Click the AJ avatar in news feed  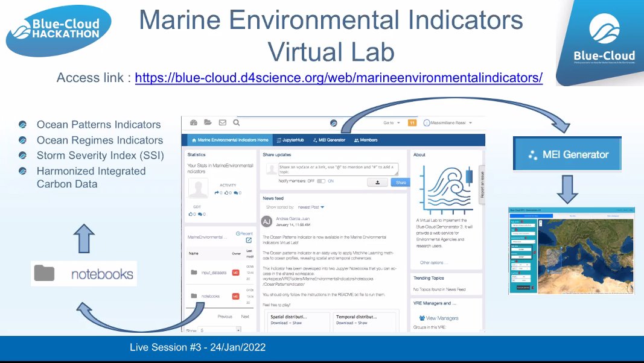pos(267,221)
